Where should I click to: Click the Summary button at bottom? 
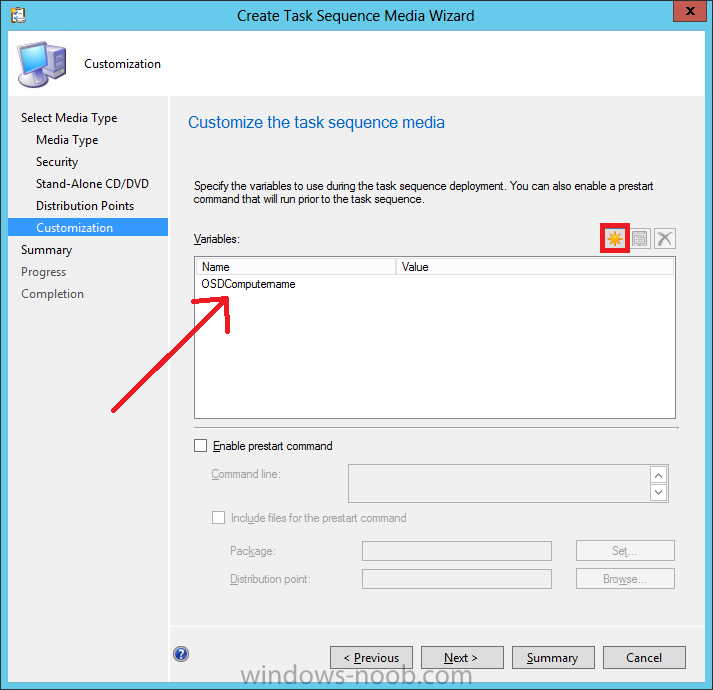pos(553,658)
